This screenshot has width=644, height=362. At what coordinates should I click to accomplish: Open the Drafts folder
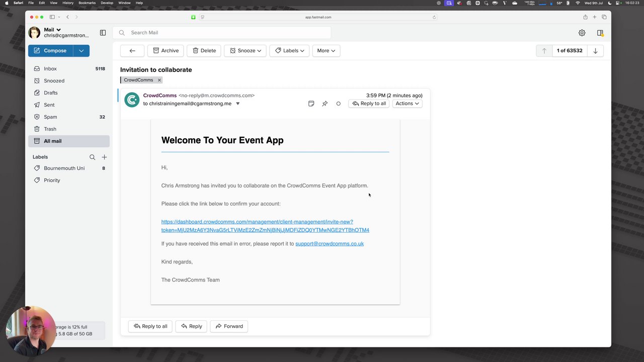coord(69,93)
